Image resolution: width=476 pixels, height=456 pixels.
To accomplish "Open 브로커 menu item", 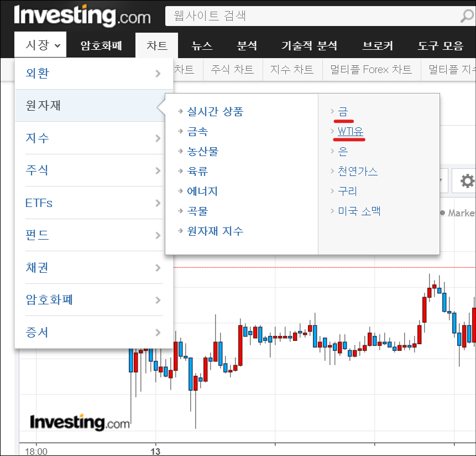I will pyautogui.click(x=378, y=45).
